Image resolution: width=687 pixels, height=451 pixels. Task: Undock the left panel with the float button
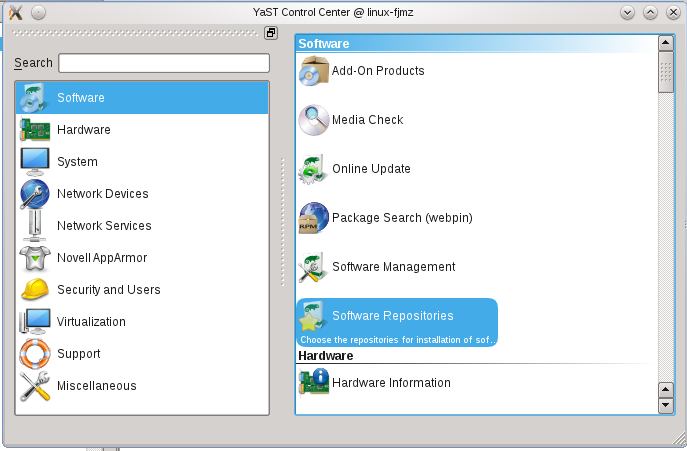[x=271, y=33]
